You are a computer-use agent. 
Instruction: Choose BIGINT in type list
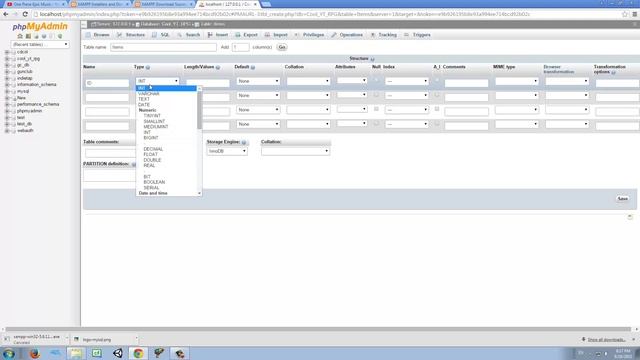pos(151,138)
